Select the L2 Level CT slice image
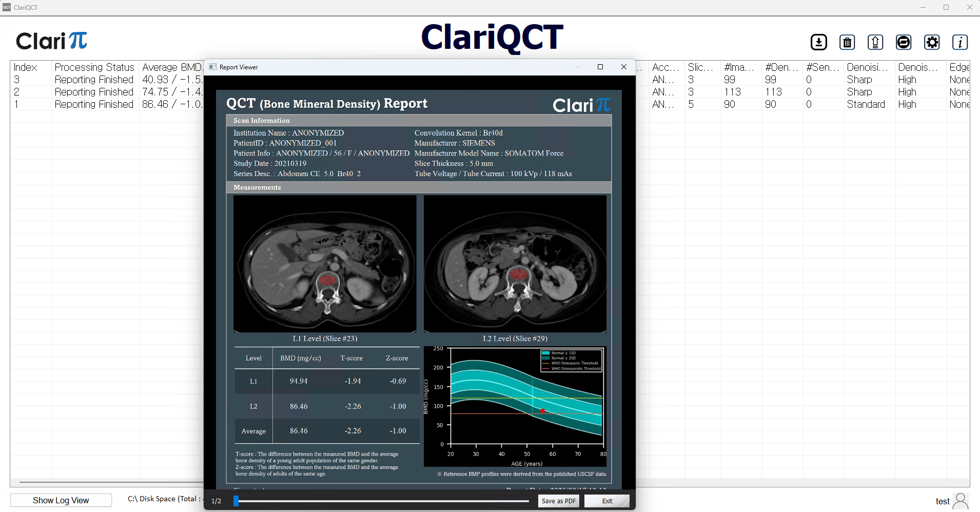This screenshot has height=512, width=980. coord(515,263)
